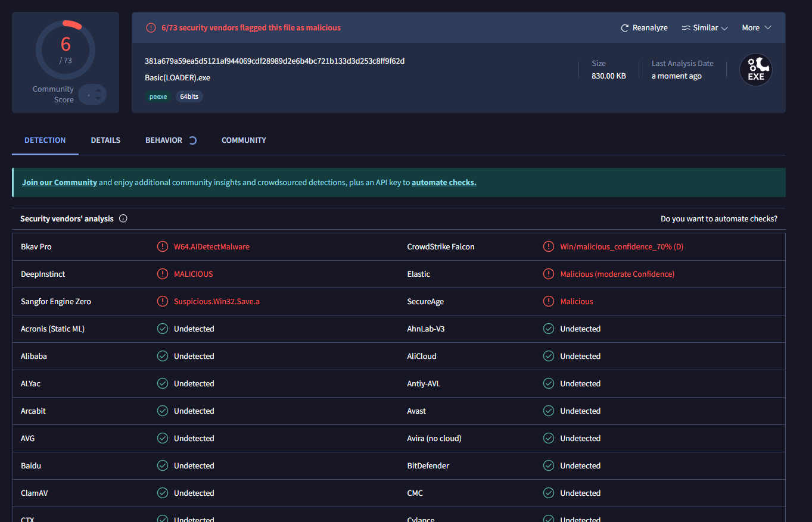Click the Avast undetected checkmark icon
812x522 pixels.
point(548,411)
